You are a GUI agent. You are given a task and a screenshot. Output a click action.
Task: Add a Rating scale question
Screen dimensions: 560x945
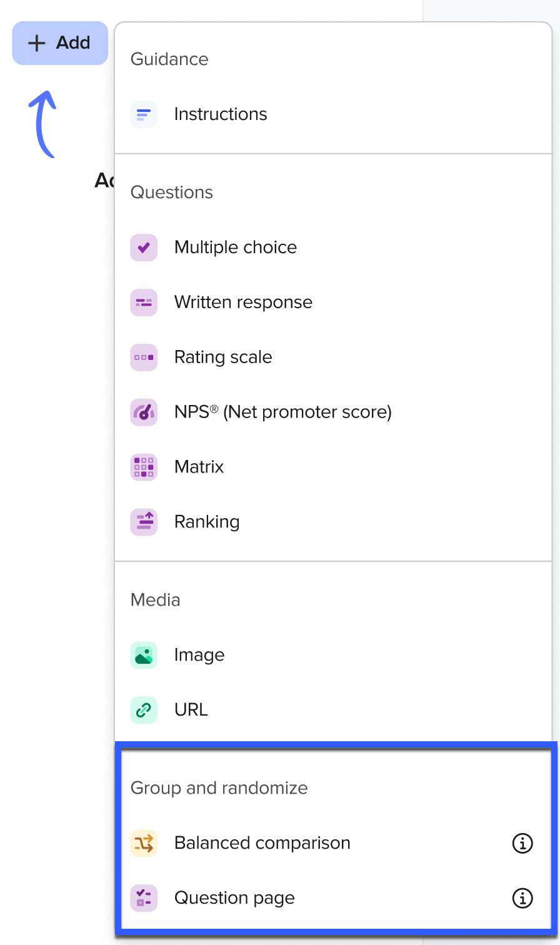223,357
